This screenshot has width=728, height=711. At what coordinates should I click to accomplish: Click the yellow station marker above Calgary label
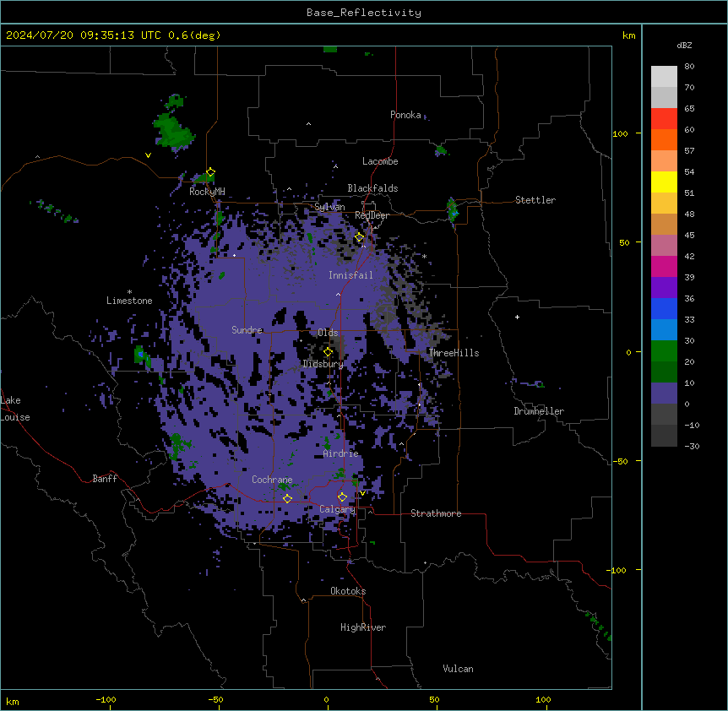342,497
